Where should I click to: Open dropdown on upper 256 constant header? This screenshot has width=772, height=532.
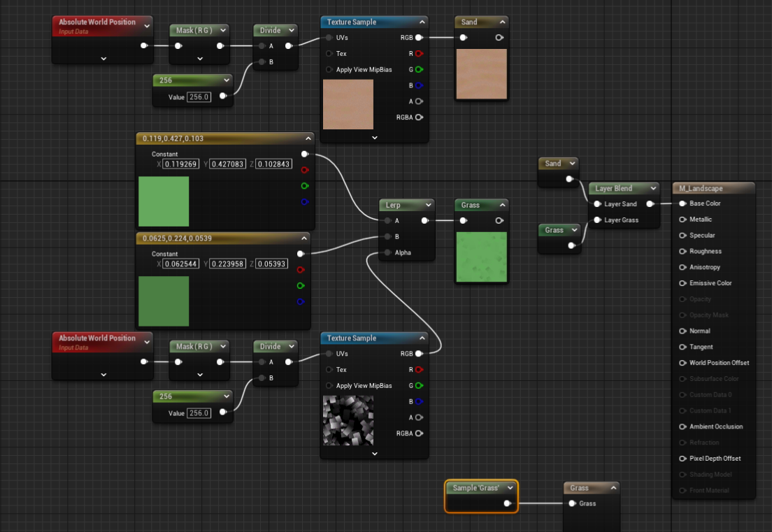[x=227, y=80]
